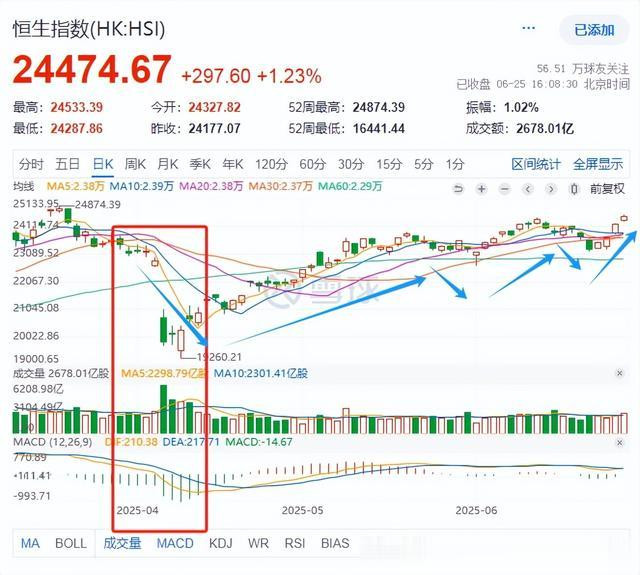Select the 季K quarterly tab
Image resolution: width=640 pixels, height=575 pixels.
200,164
